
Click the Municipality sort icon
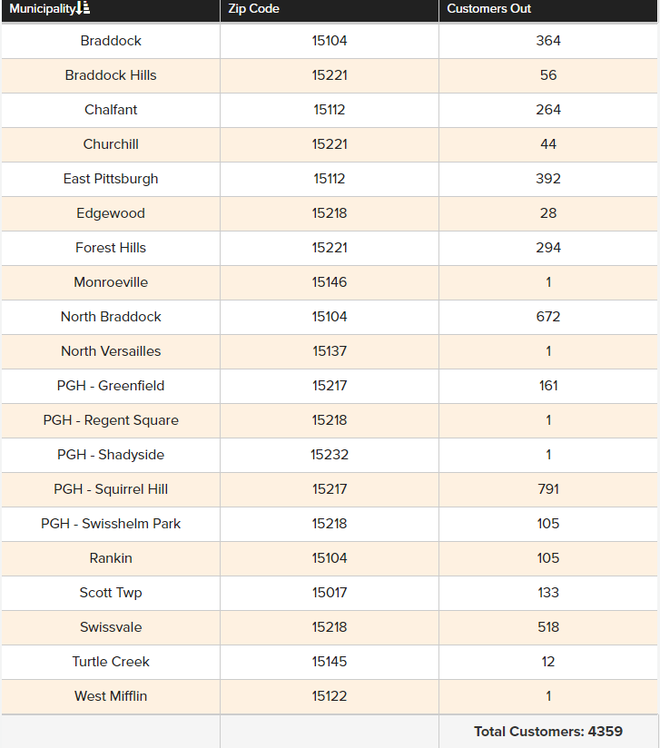84,9
